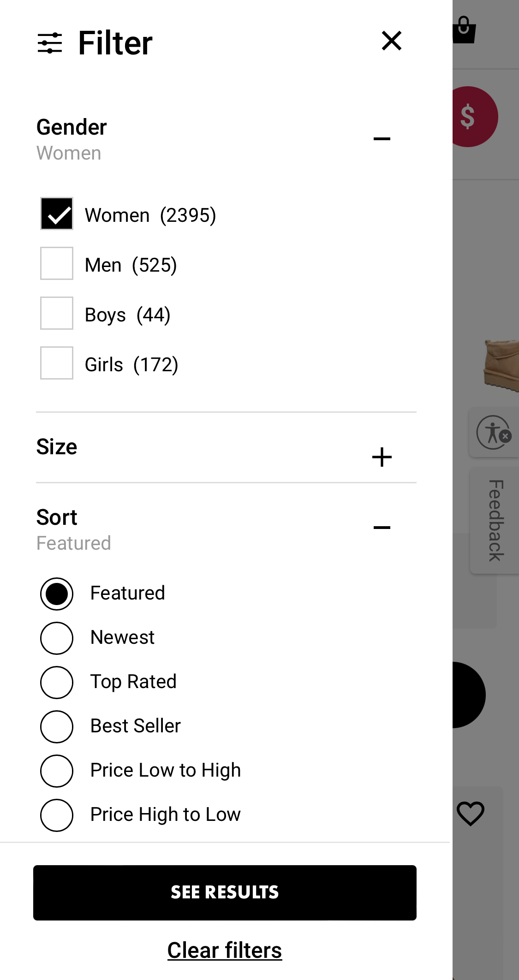Select Top Rated sorting
Viewport: 519px width, 980px height.
click(x=56, y=682)
